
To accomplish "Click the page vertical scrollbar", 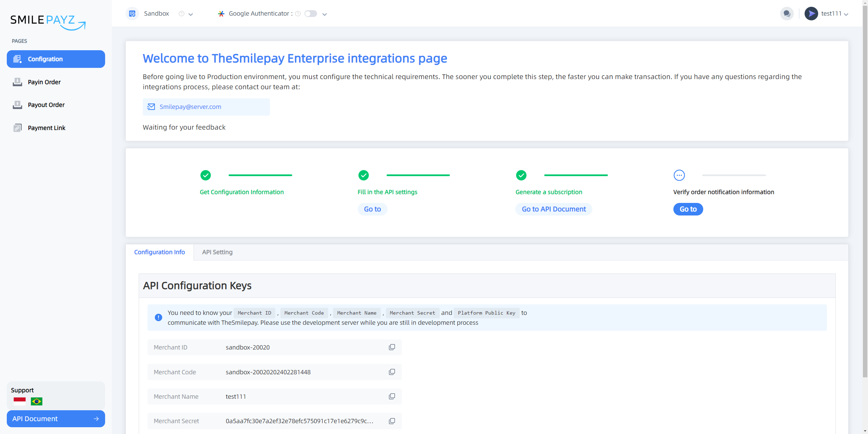I will [865, 190].
